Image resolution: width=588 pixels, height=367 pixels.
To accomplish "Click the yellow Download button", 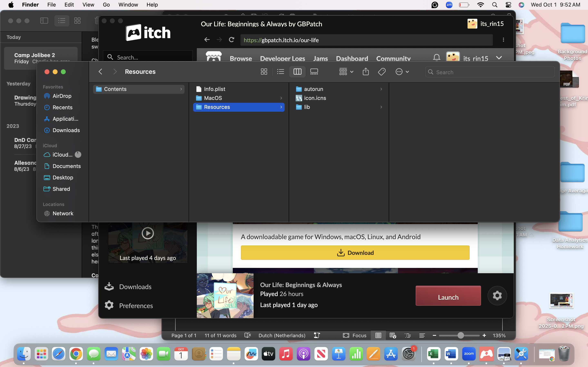I will click(x=355, y=253).
